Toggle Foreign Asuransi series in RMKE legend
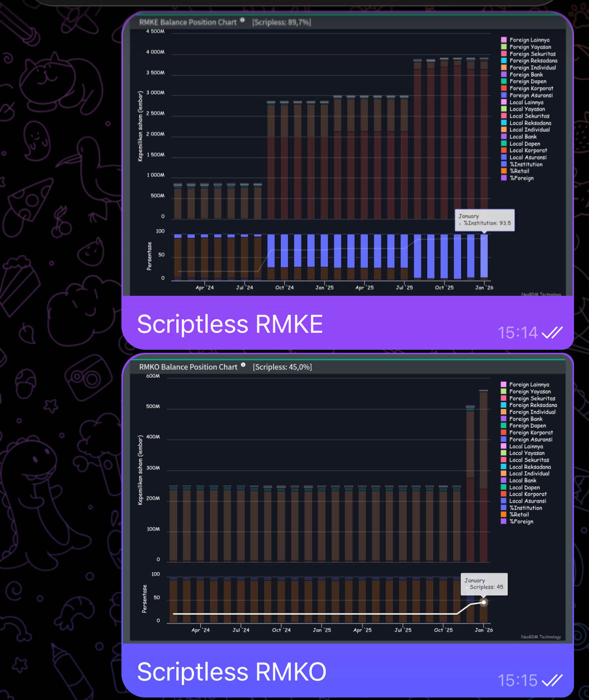Image resolution: width=589 pixels, height=700 pixels. pos(527,95)
